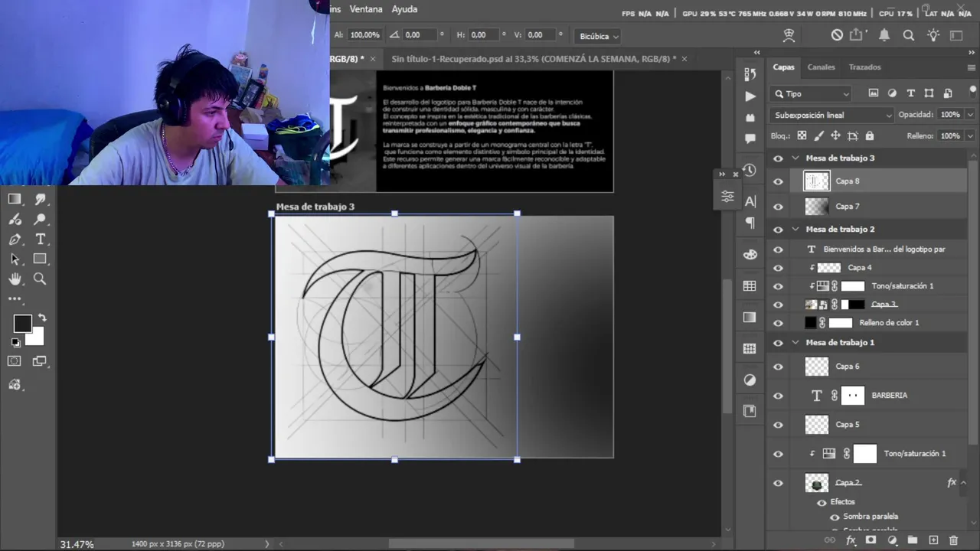Toggle Quick Mask mode
Image resolution: width=980 pixels, height=551 pixels.
(15, 361)
